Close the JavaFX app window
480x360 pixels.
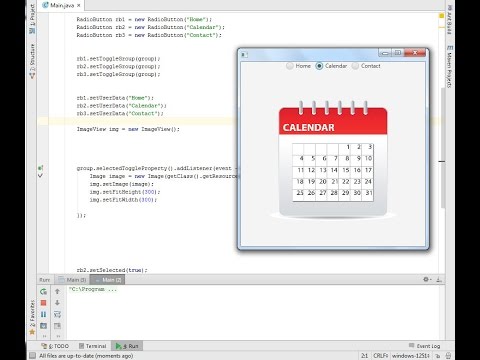coord(415,53)
